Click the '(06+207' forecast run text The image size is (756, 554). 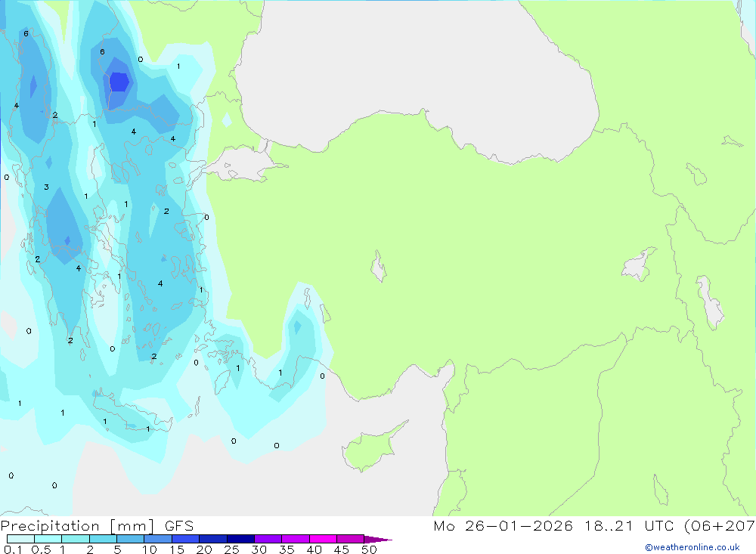coord(720,526)
